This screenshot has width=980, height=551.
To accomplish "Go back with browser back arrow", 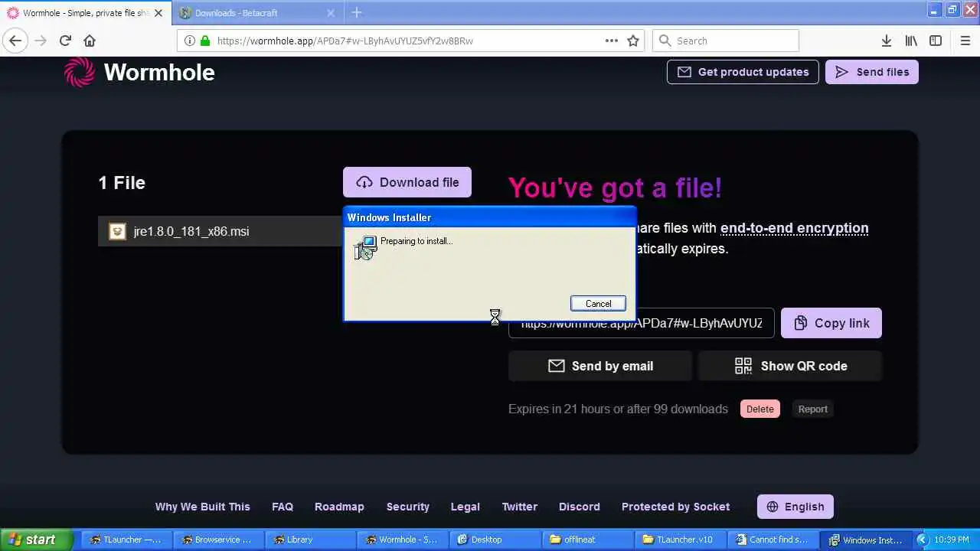I will click(15, 41).
